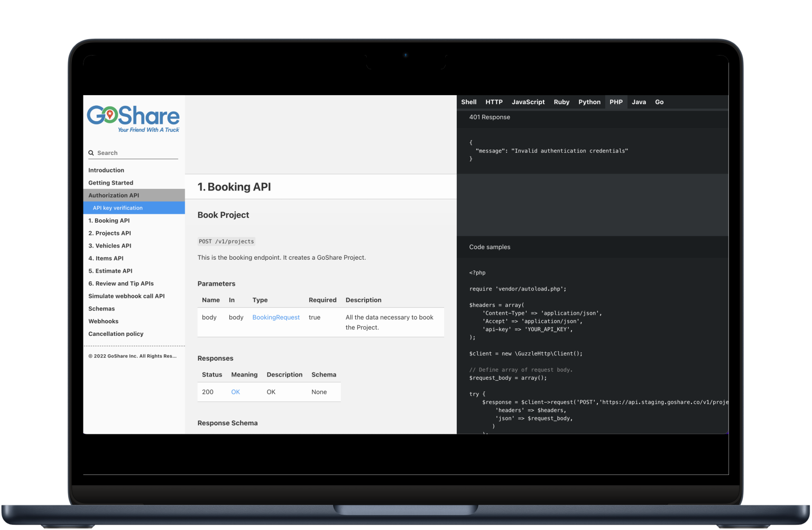The height and width of the screenshot is (530, 812).
Task: Click the BookingRequest schema link
Action: 276,317
